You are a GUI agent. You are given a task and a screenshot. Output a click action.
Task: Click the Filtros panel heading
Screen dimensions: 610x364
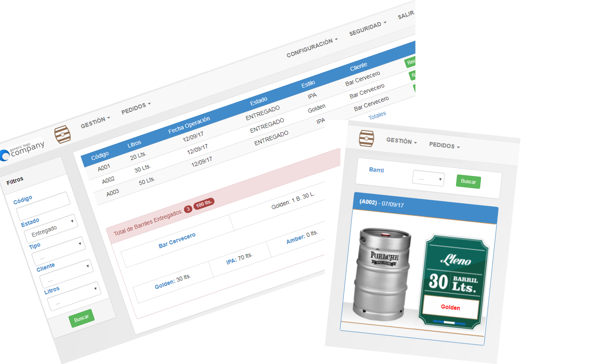(x=15, y=181)
